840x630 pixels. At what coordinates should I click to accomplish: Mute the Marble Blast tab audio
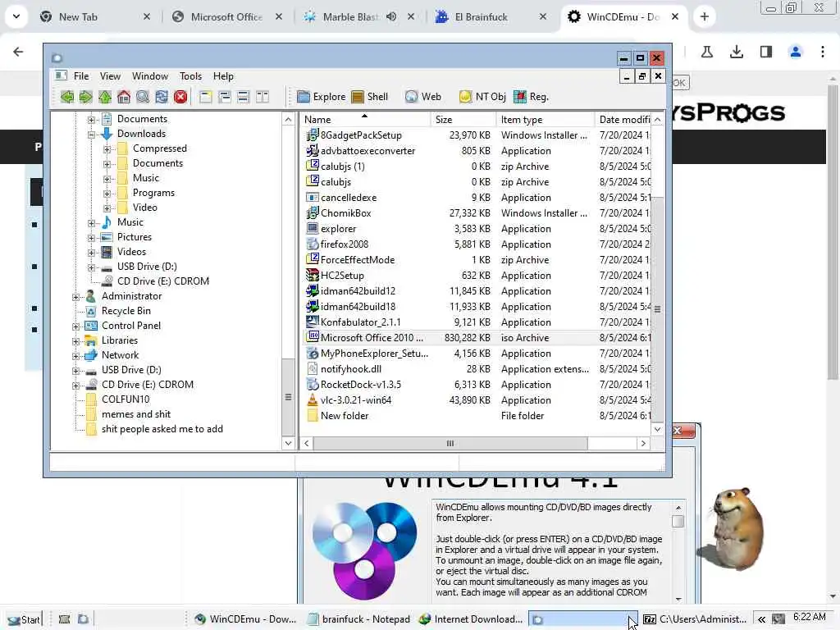coord(391,17)
